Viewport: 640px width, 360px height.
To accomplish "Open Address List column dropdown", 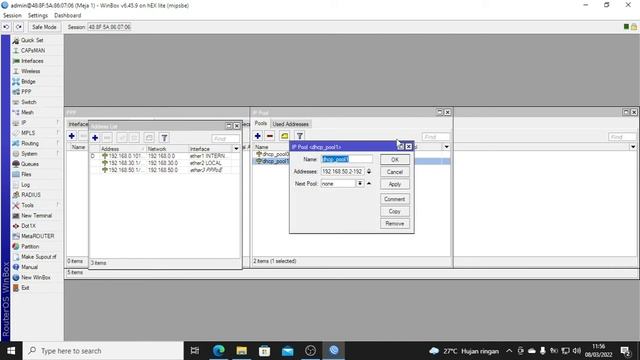I will click(x=236, y=149).
